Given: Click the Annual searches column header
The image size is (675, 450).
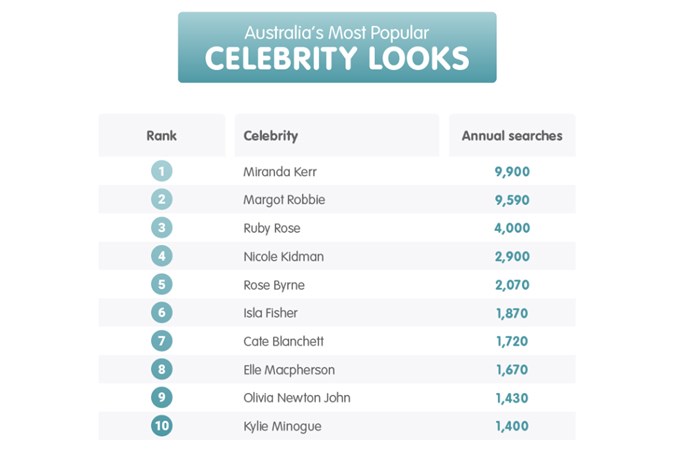Looking at the screenshot, I should click(512, 136).
